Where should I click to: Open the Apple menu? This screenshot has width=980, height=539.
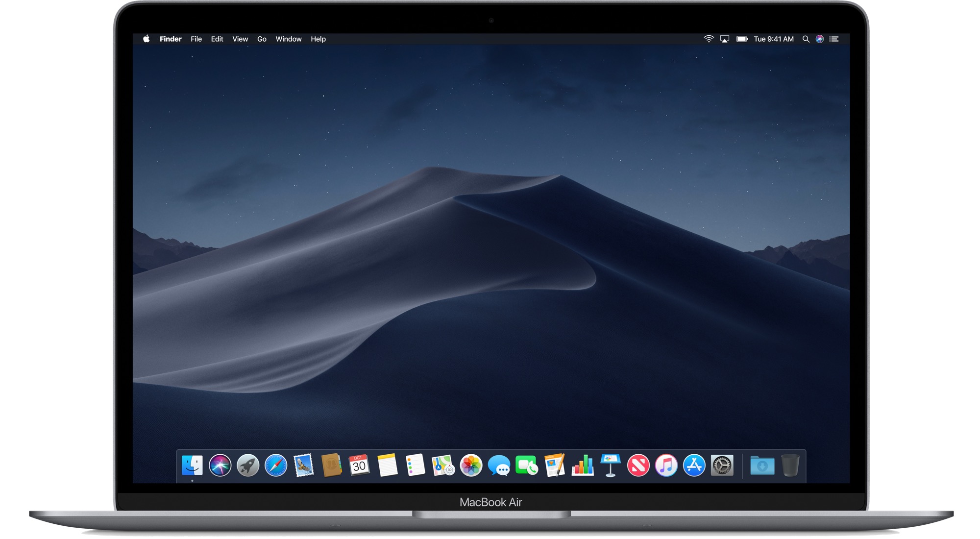pyautogui.click(x=146, y=39)
